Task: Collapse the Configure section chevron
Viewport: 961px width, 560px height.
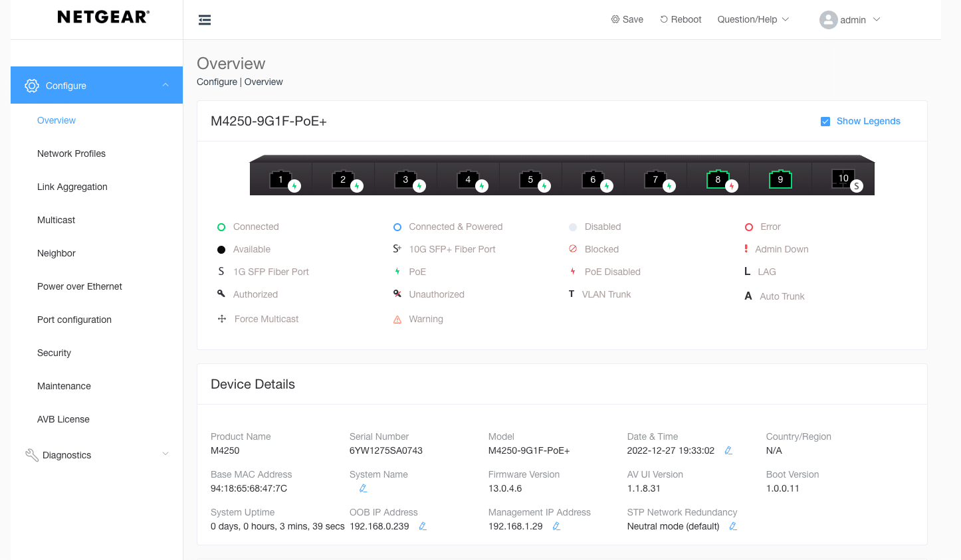Action: [165, 85]
